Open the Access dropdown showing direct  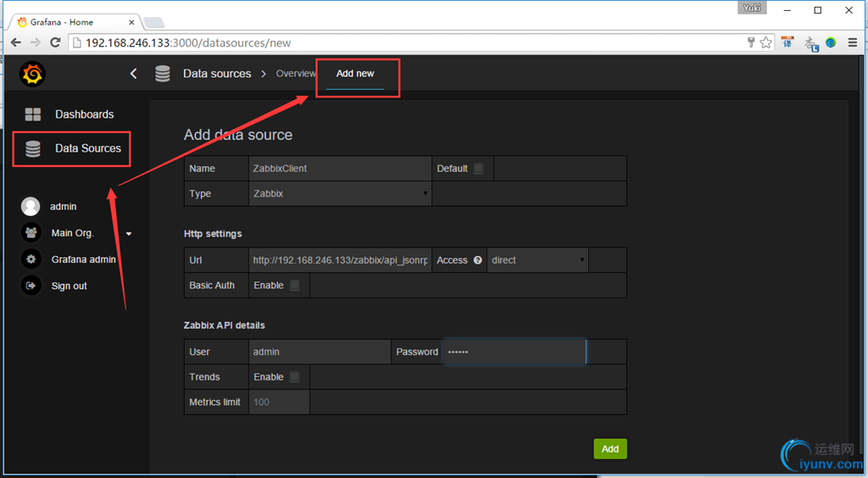tap(537, 260)
